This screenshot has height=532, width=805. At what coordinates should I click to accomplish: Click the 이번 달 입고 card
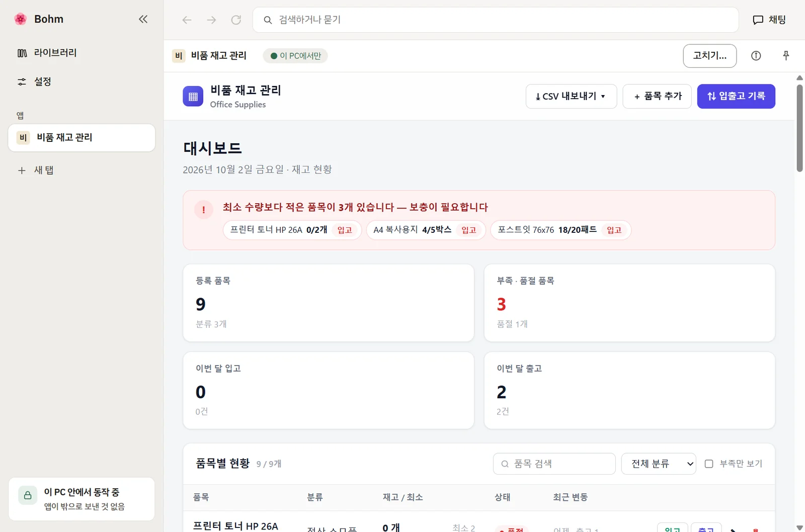329,390
